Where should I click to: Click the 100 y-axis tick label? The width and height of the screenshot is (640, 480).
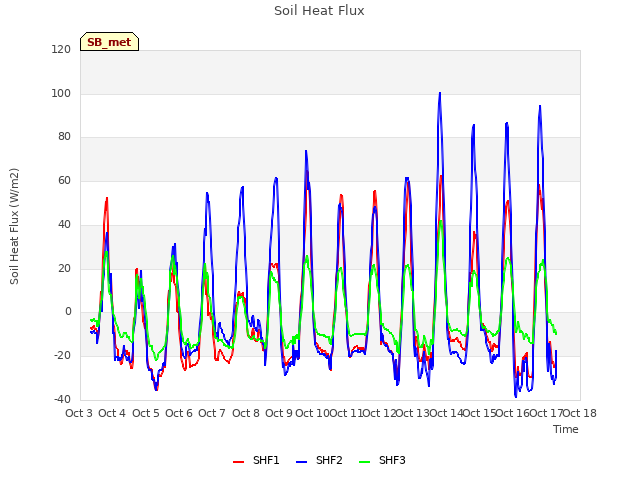click(61, 93)
